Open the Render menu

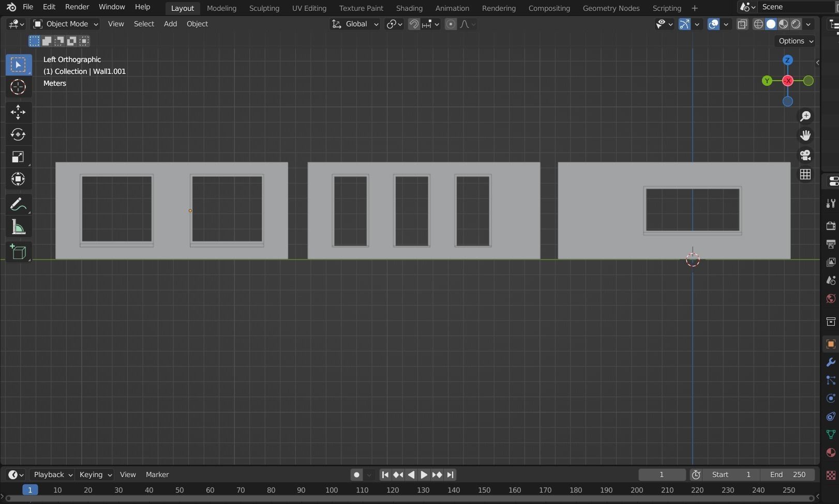77,7
